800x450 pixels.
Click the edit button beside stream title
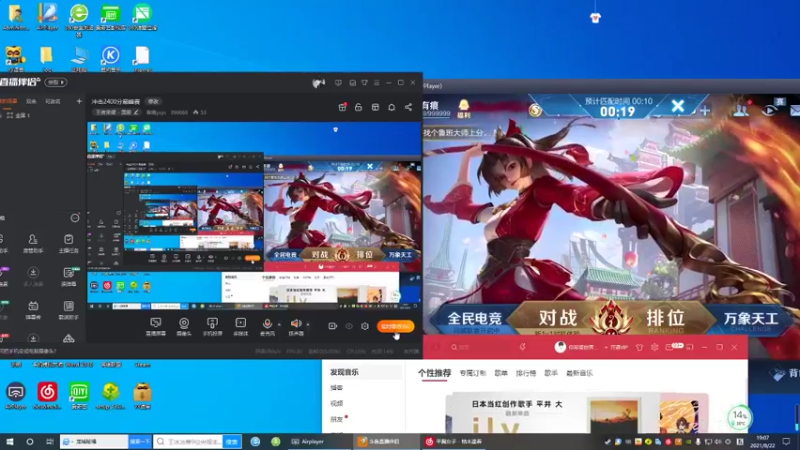(x=153, y=102)
